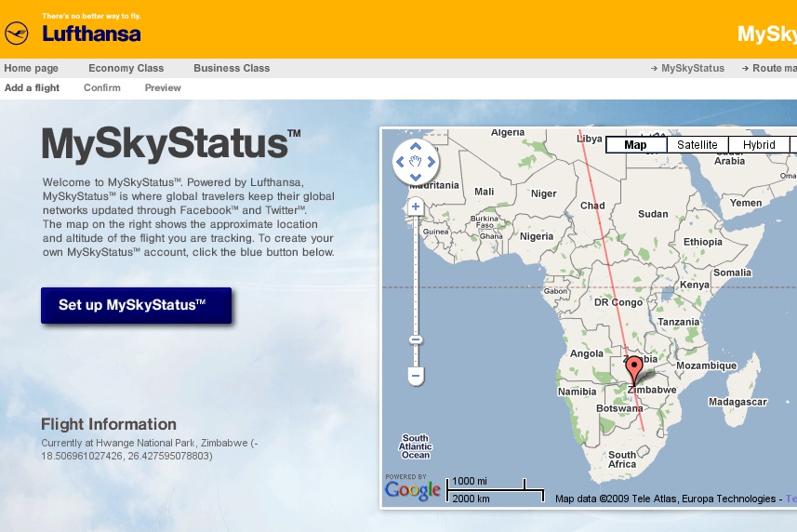
Task: Open the Home page menu item
Action: 31,68
